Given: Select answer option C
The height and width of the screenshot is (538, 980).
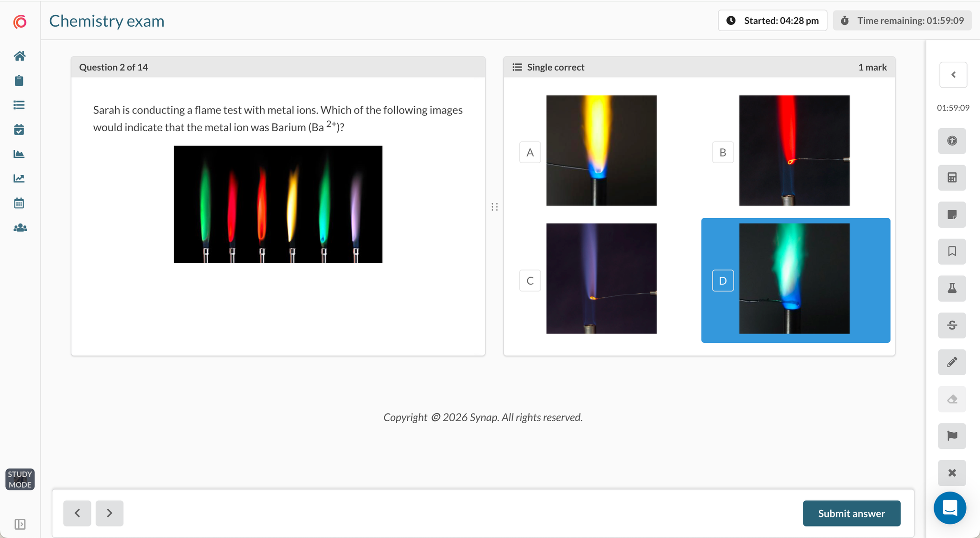Looking at the screenshot, I should (x=530, y=280).
